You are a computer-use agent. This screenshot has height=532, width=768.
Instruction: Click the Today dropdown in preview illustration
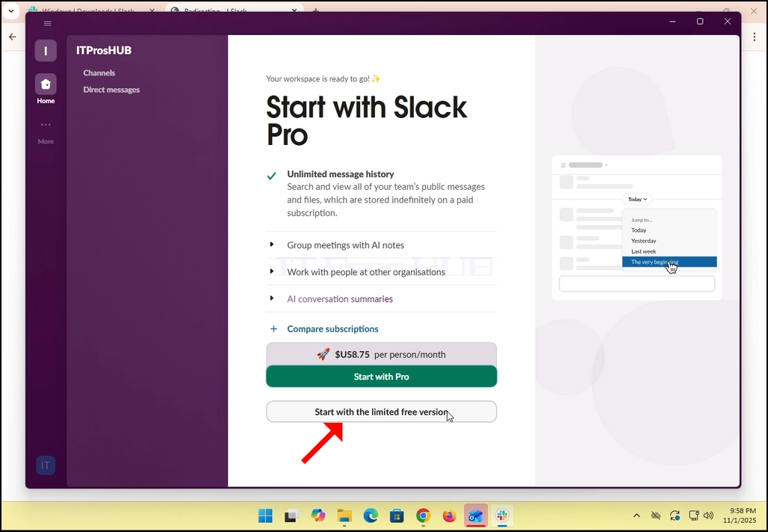(637, 199)
